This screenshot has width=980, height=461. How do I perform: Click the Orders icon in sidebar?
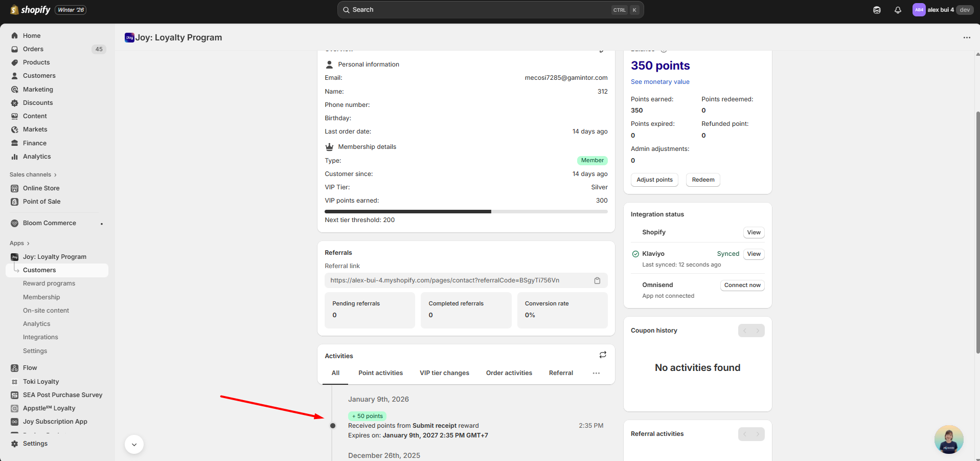[15, 49]
